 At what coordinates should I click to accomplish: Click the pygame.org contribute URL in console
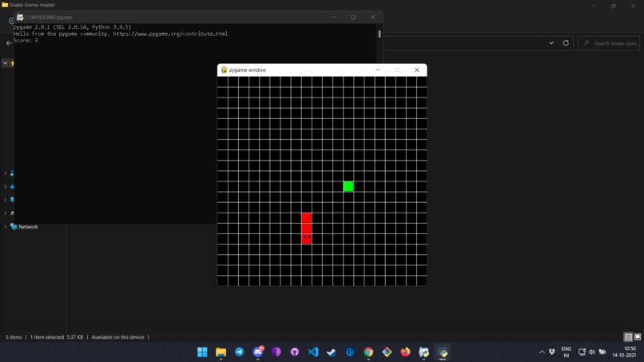170,34
